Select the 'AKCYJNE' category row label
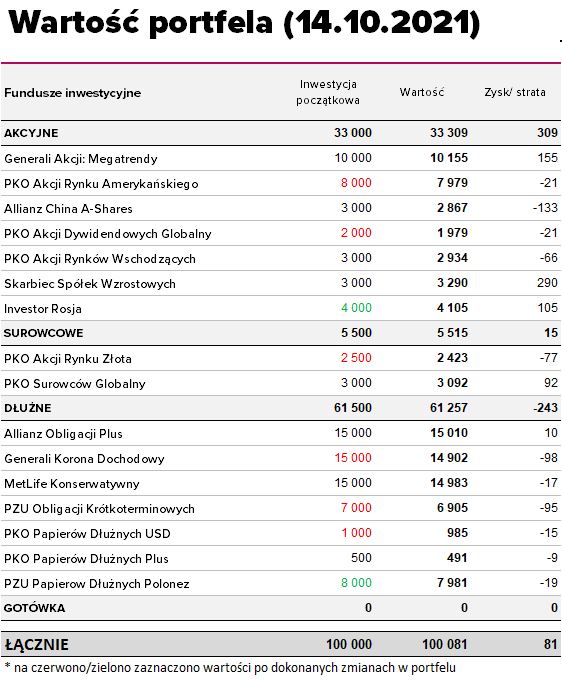The width and height of the screenshot is (562, 681). pyautogui.click(x=31, y=133)
